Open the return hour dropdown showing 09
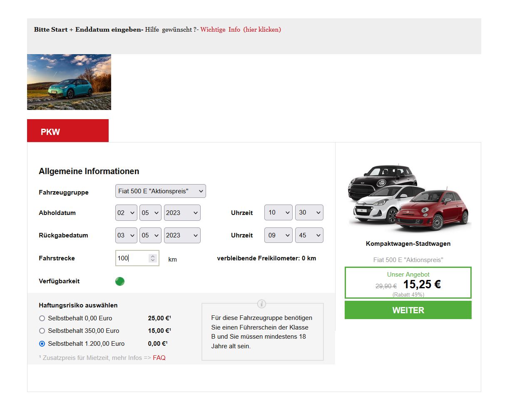Screen dimensions: 532x412 [x=278, y=235]
